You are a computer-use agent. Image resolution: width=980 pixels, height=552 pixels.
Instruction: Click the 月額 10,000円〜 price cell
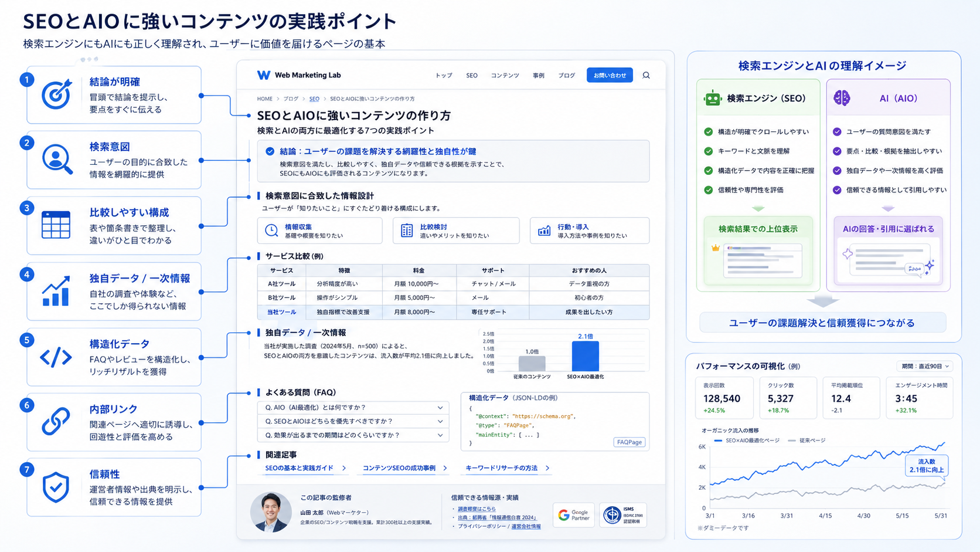pos(416,284)
